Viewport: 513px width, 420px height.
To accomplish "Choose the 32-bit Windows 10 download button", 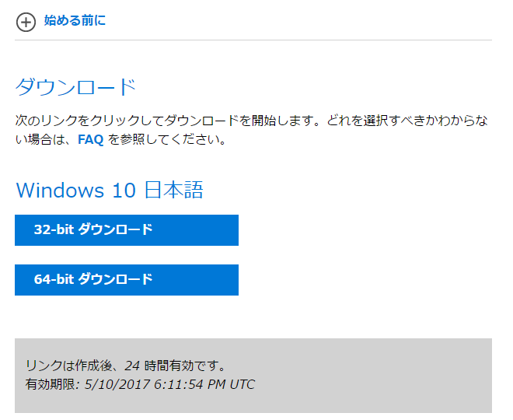I will coord(127,230).
